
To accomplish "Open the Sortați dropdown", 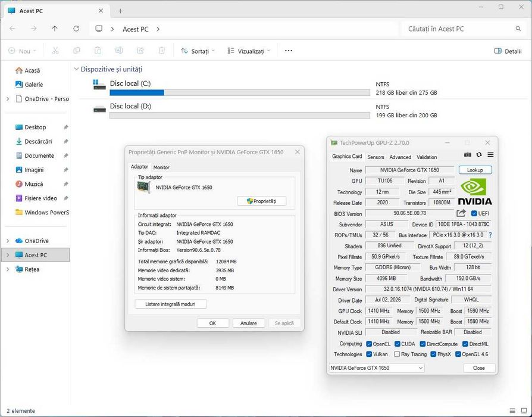I will coord(198,51).
